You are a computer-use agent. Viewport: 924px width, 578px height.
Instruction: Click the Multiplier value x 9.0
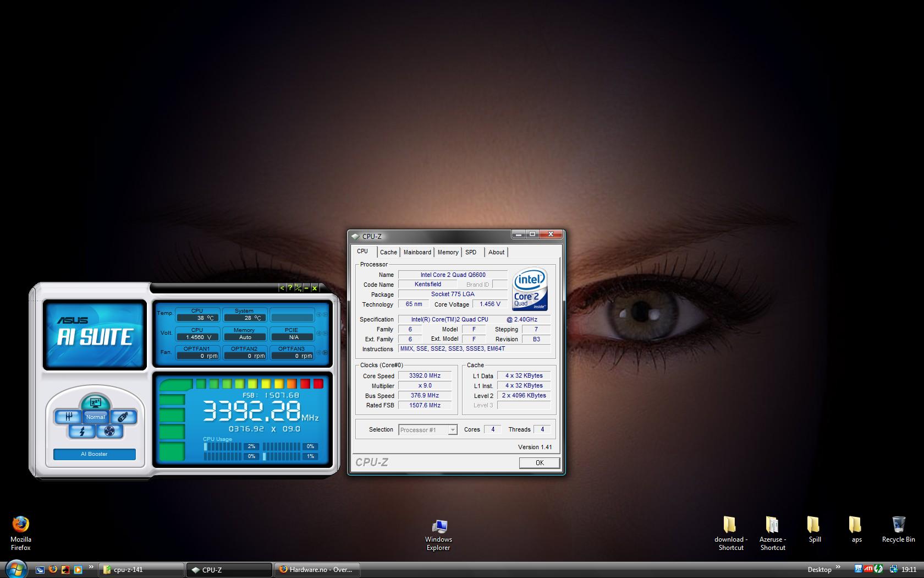pos(425,386)
